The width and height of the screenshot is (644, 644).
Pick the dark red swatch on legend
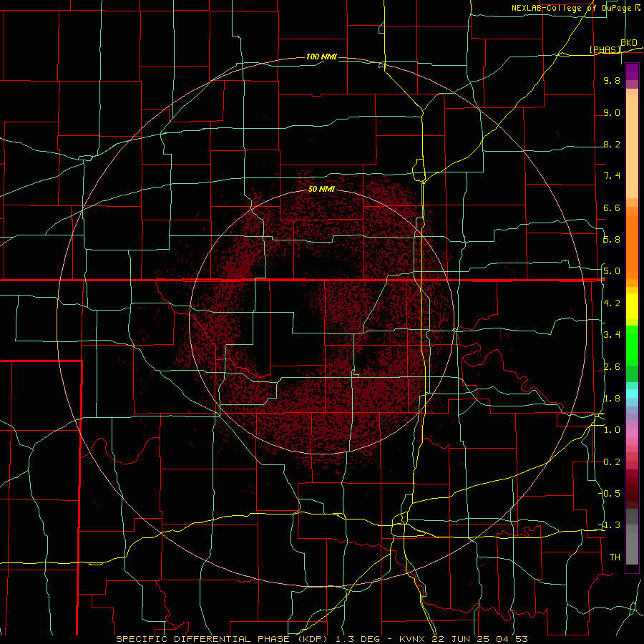click(632, 489)
